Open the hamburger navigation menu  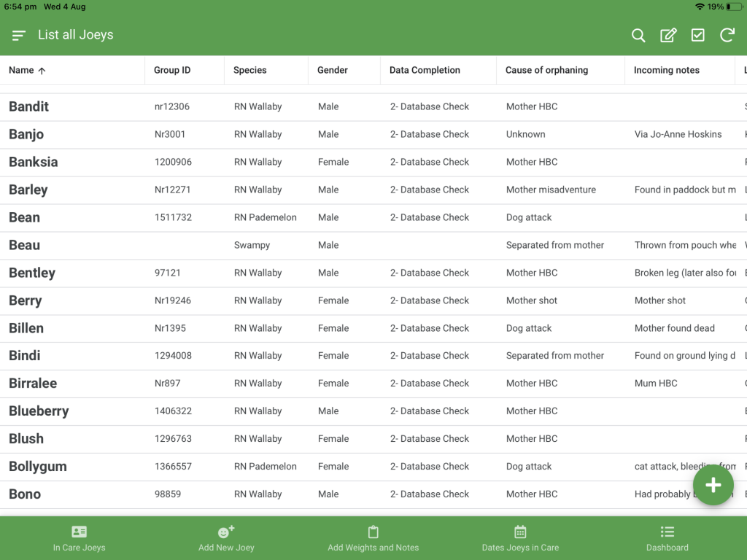click(18, 35)
